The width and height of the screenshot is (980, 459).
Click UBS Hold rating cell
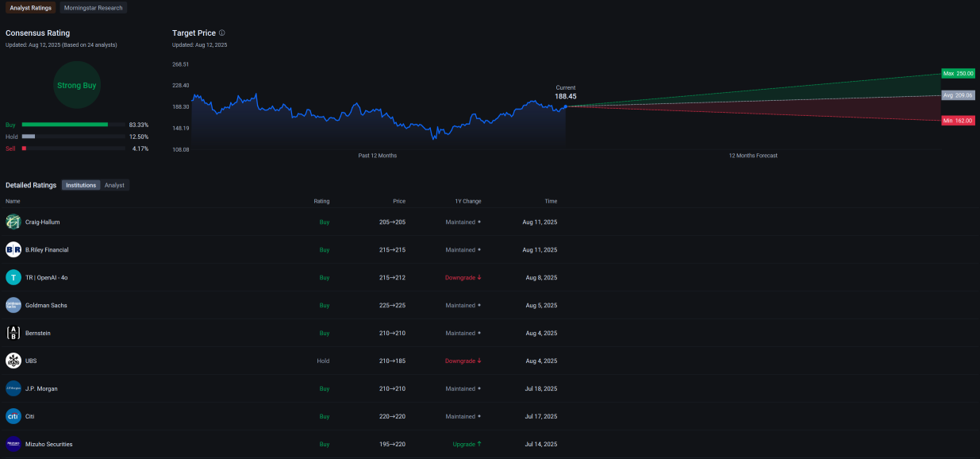click(x=323, y=361)
